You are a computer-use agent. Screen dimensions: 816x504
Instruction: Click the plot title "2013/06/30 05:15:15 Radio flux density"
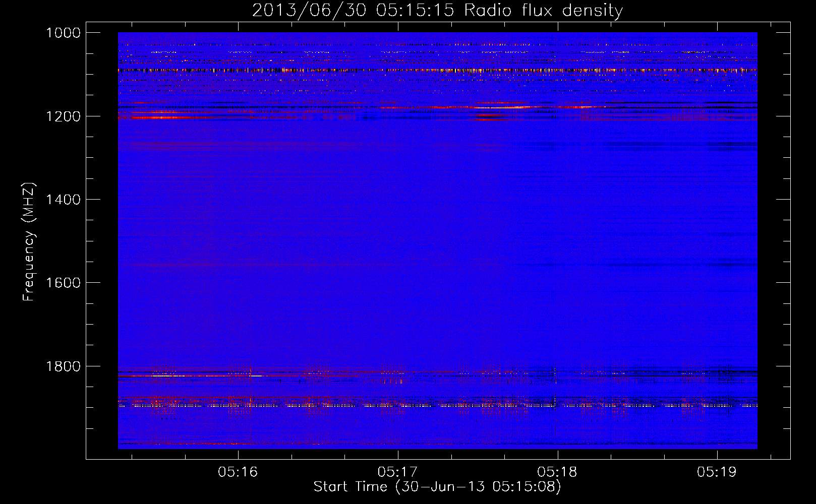click(x=437, y=10)
